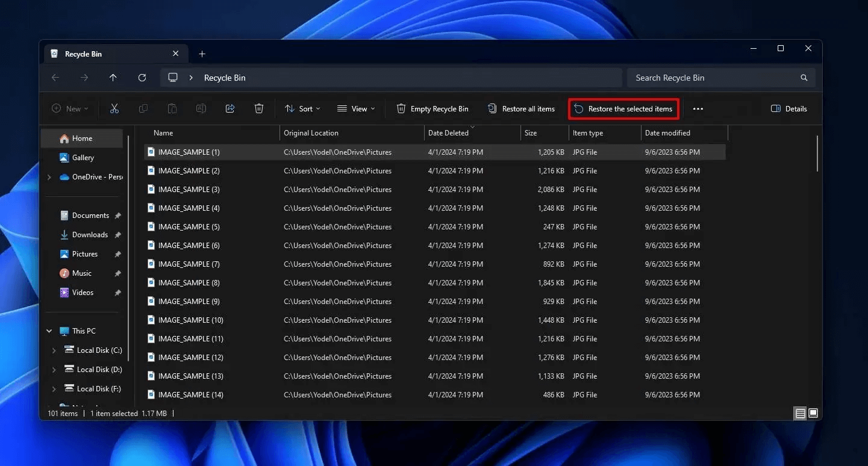Click the Copy icon
868x466 pixels.
coord(143,108)
